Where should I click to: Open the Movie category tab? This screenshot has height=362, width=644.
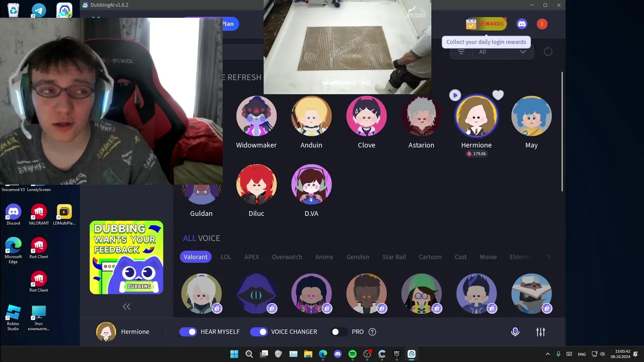click(488, 257)
